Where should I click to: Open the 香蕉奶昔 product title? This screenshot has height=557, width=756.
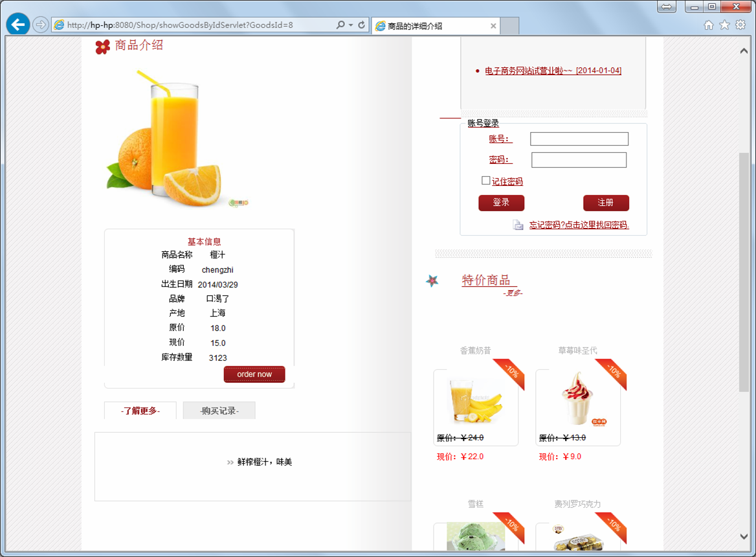475,350
